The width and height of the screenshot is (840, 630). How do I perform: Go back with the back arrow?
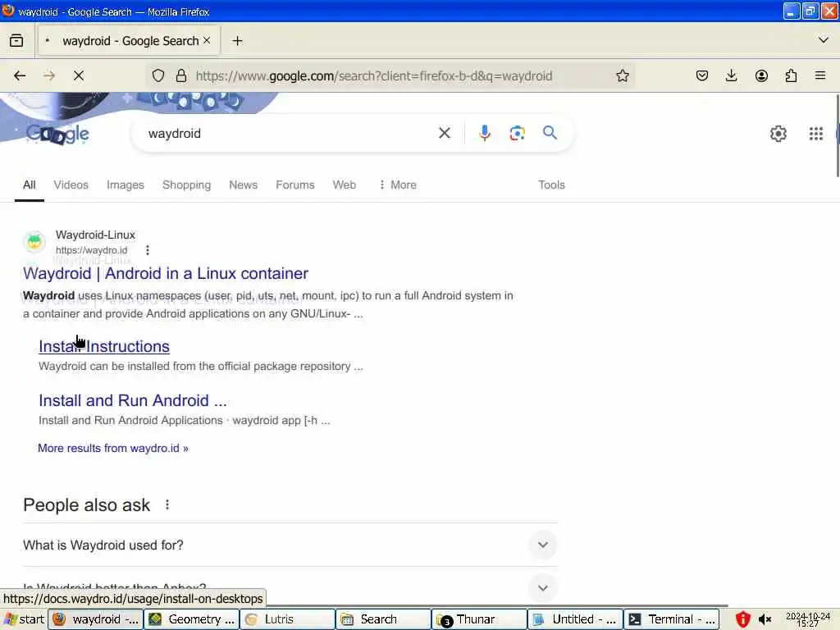(20, 75)
